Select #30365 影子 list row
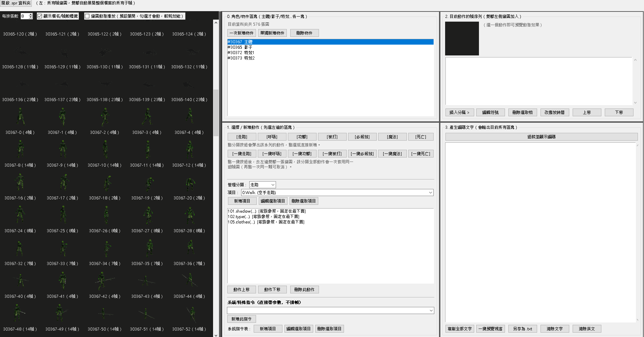Screen dimensions: 644x337 pos(330,47)
